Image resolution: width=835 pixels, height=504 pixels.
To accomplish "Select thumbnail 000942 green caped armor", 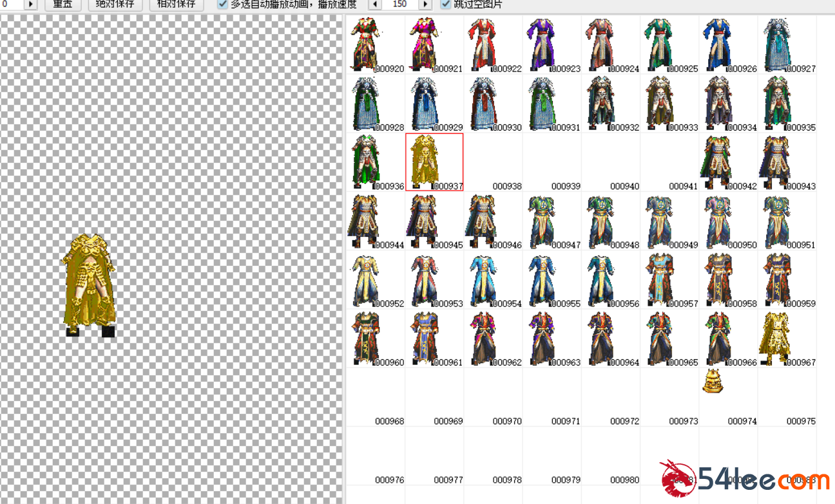I will (x=728, y=162).
